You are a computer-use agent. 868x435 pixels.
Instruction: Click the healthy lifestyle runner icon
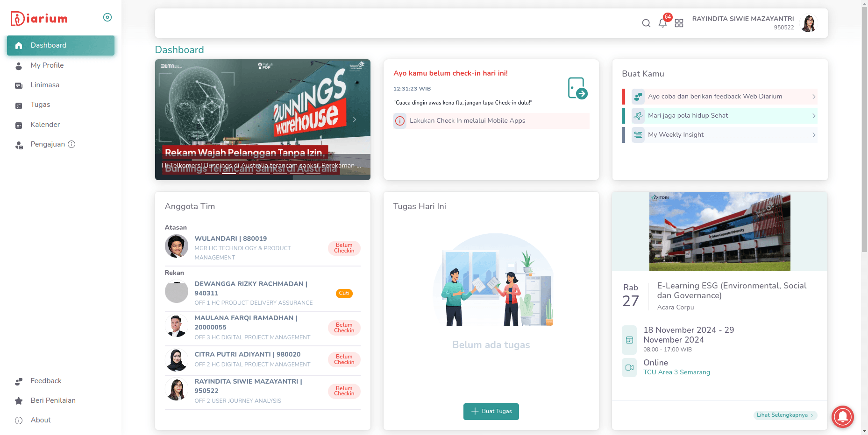coord(638,116)
